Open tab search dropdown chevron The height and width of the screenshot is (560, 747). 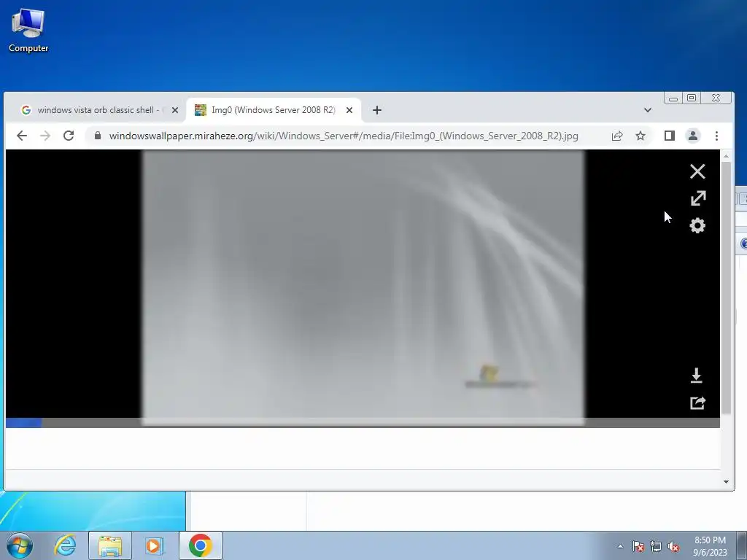coord(648,110)
